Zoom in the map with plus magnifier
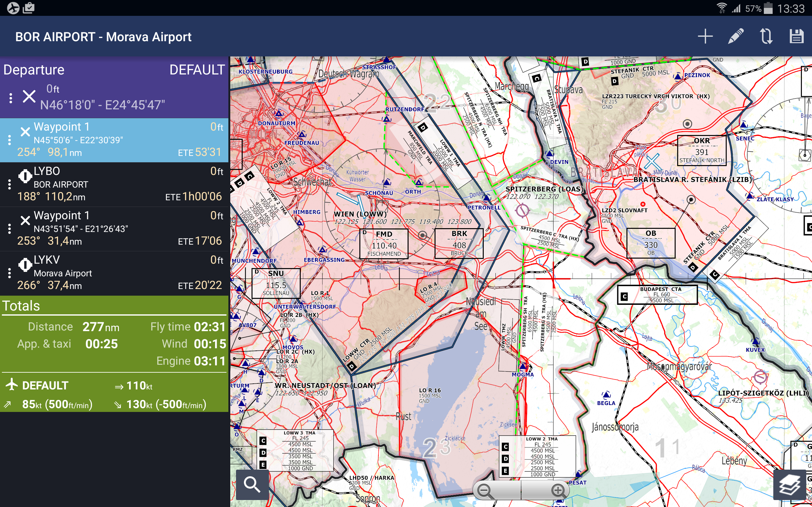 click(558, 491)
